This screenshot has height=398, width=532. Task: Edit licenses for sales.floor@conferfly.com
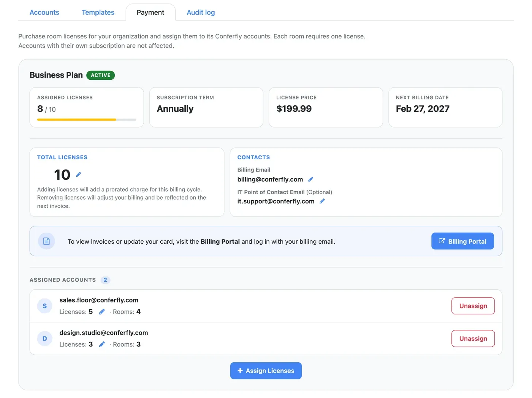point(102,312)
